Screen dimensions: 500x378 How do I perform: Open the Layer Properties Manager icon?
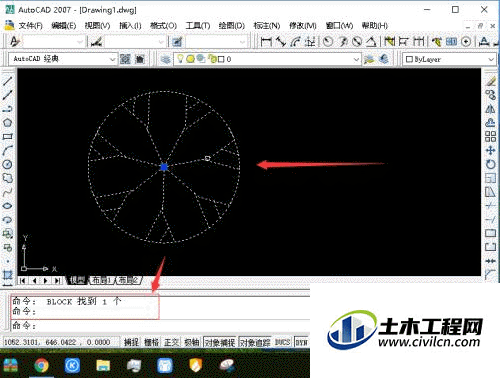click(165, 59)
